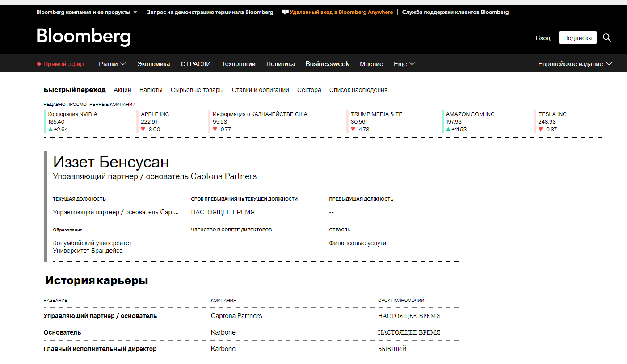Select Сырьевые товары quick link

197,90
